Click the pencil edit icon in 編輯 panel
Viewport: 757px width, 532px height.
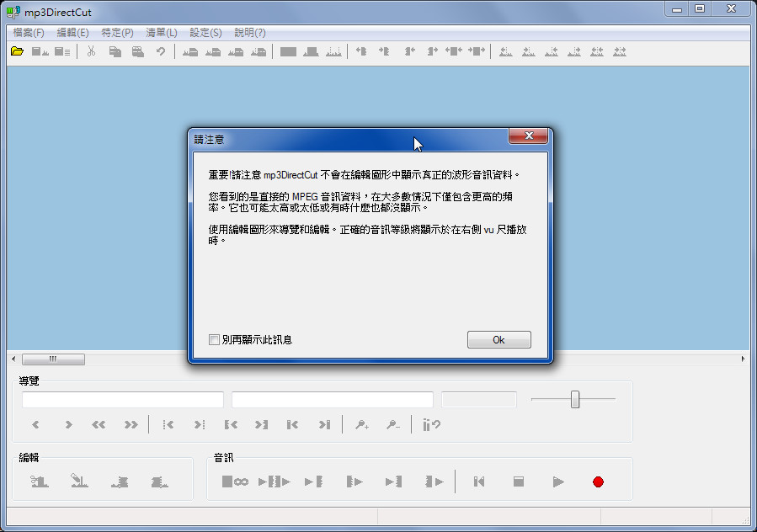[x=79, y=481]
